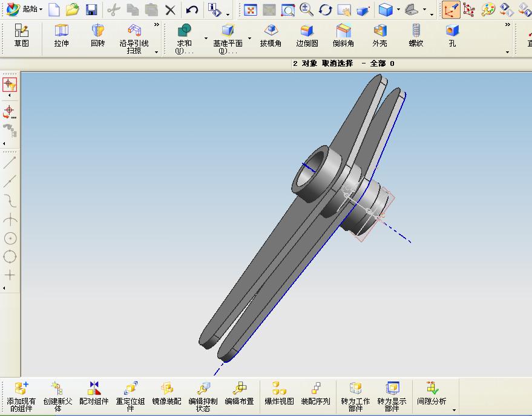Select the 拔模角 draft tool
This screenshot has width=532, height=416.
(x=271, y=35)
